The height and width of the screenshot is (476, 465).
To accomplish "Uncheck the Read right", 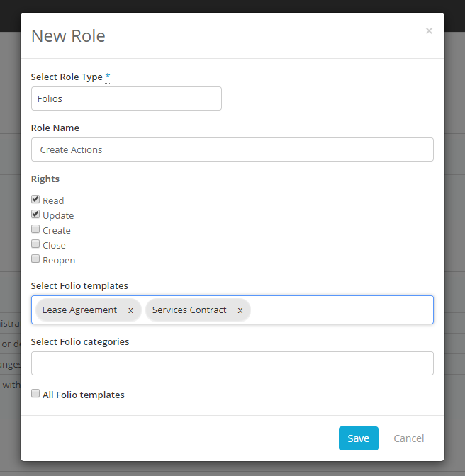I will click(x=35, y=200).
